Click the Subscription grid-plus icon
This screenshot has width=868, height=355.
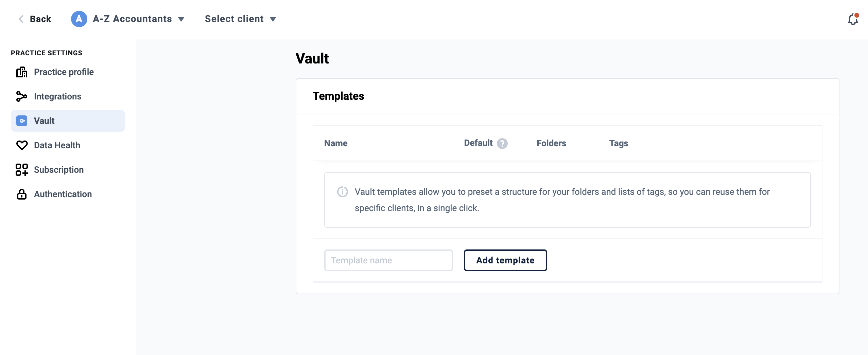pyautogui.click(x=22, y=170)
